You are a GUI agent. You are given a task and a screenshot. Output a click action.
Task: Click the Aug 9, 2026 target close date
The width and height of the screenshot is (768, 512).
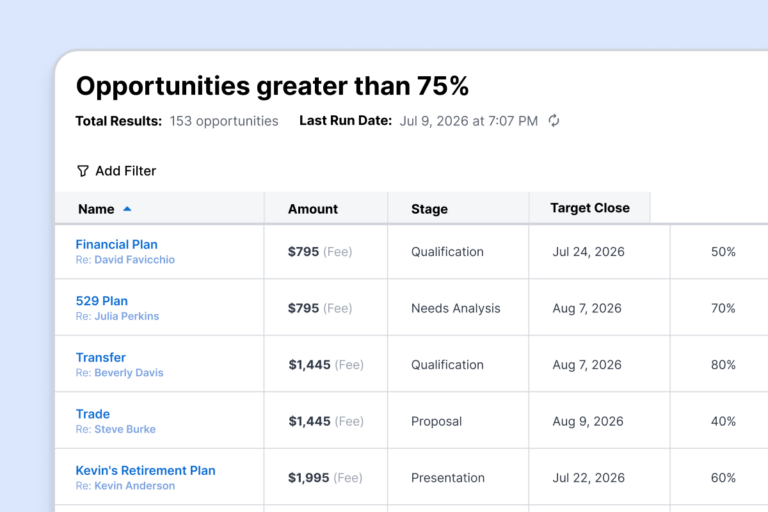[588, 421]
